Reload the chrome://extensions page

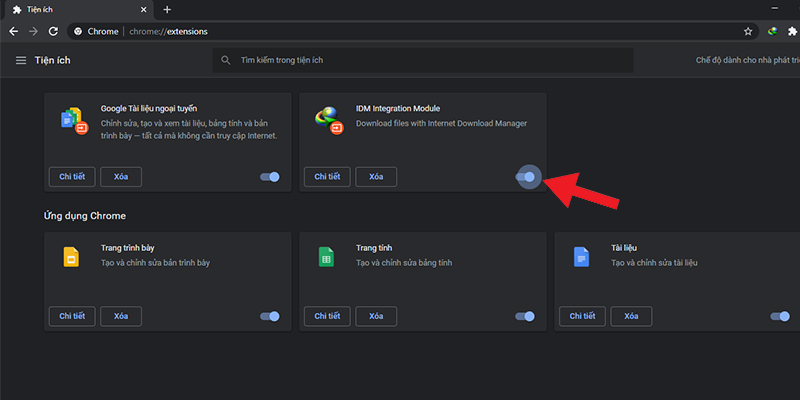[x=53, y=32]
